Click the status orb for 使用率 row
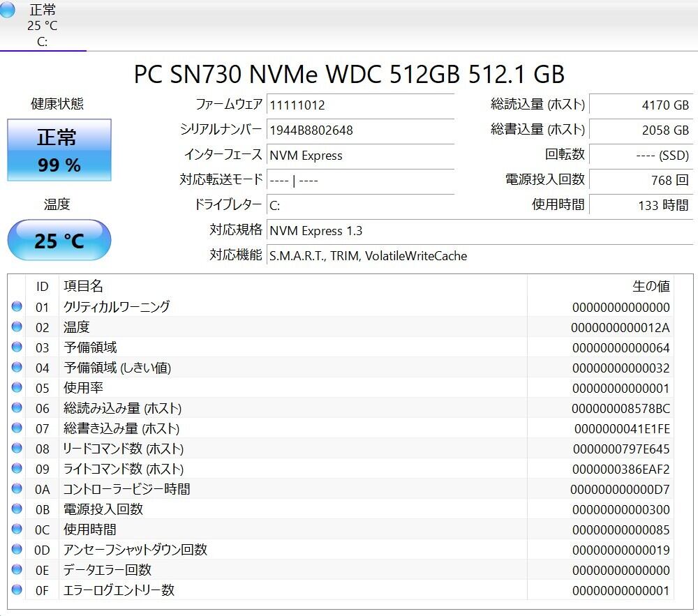 (x=17, y=388)
